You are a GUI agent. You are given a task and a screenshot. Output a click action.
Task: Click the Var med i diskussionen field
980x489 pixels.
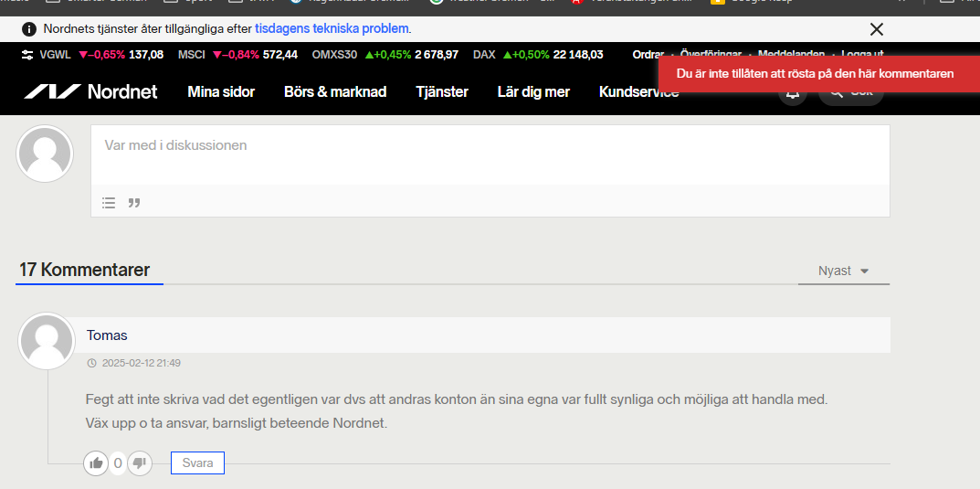pos(490,154)
